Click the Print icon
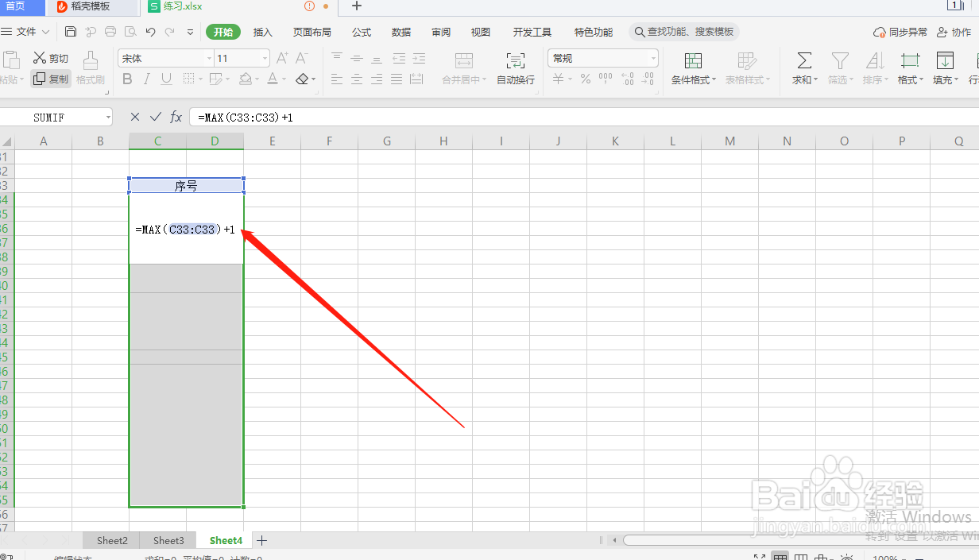Viewport: 979px width, 560px height. pyautogui.click(x=110, y=32)
